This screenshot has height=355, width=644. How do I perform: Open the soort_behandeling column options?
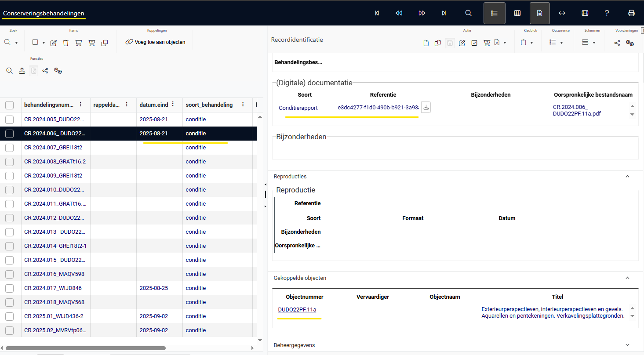[x=242, y=105]
